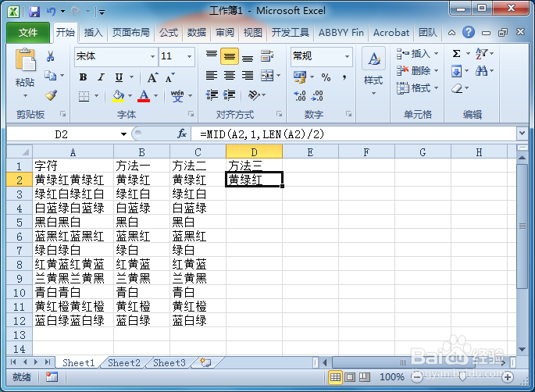Toggle Middle Align
This screenshot has width=535, height=392.
pos(230,56)
